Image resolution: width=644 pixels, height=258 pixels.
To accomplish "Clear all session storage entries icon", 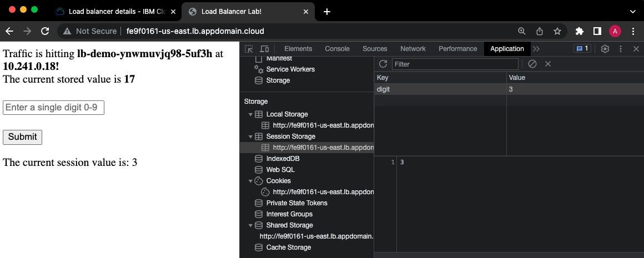I will point(532,64).
